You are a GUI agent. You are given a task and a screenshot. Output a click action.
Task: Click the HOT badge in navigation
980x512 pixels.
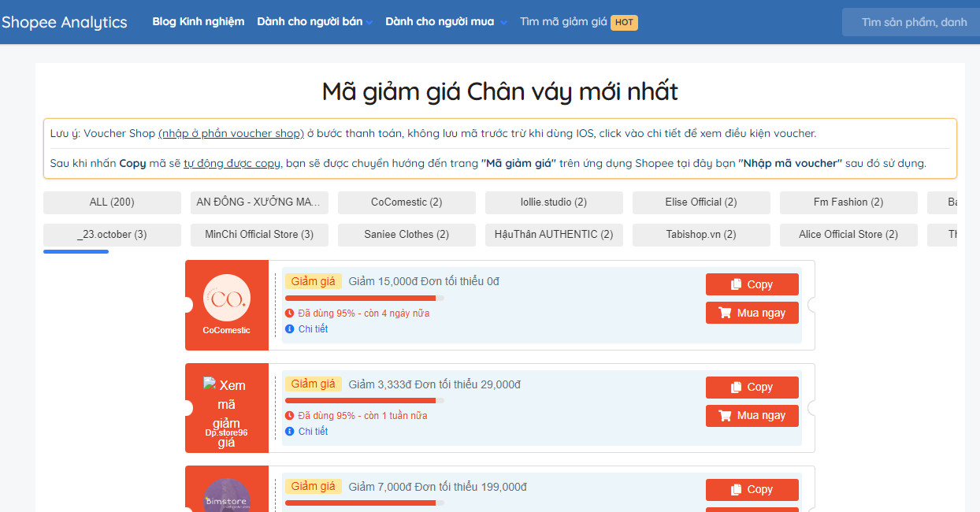coord(624,22)
